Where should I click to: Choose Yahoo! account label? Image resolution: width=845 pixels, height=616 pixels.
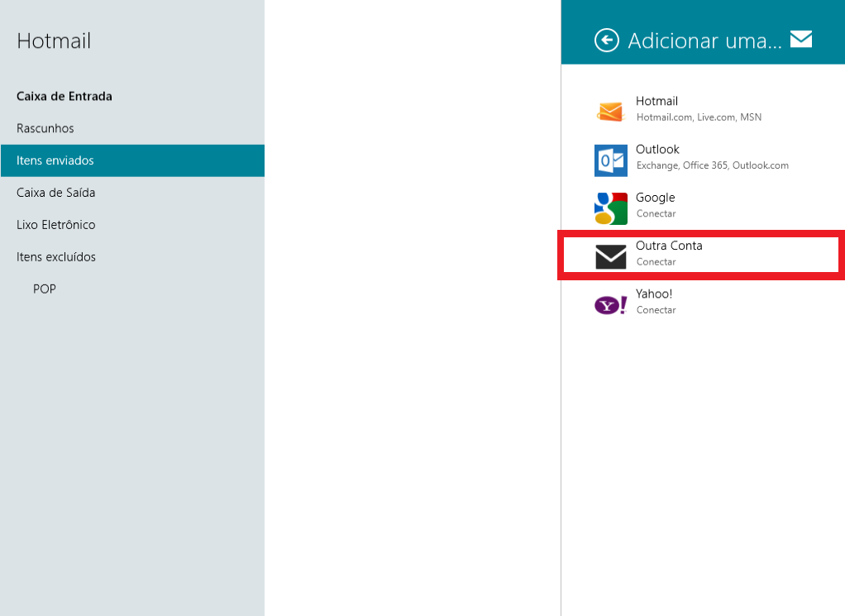coord(654,294)
